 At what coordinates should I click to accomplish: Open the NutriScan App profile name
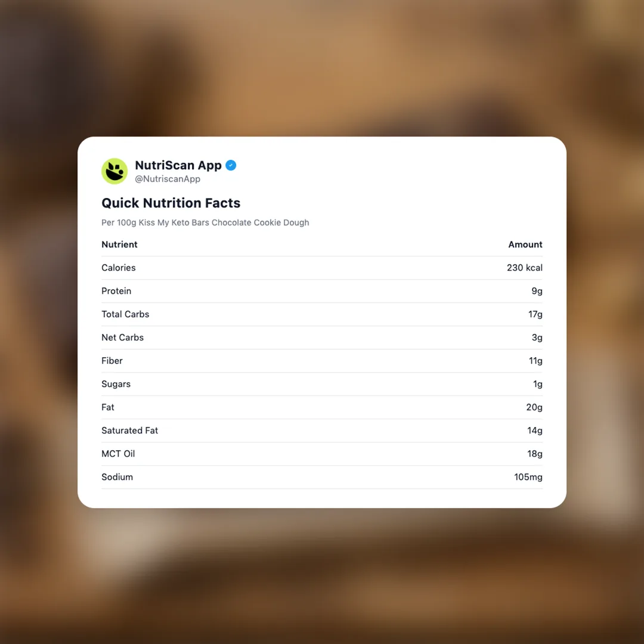click(178, 165)
